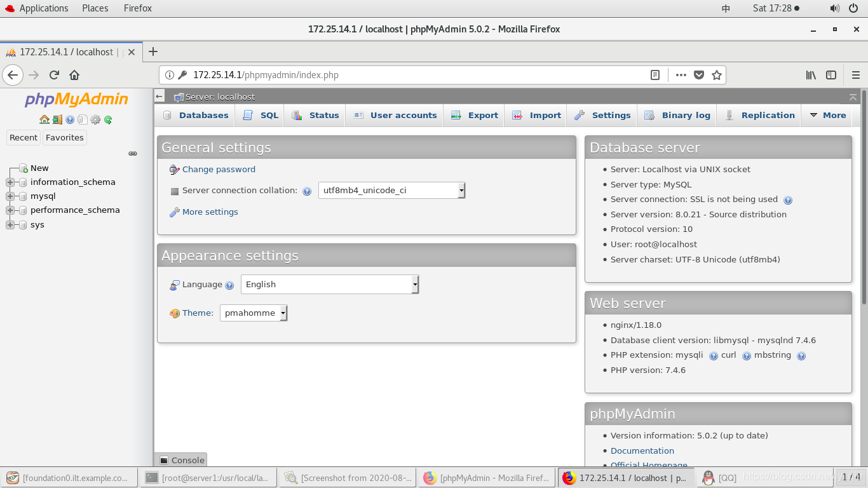Click the Theme: link label
Viewport: 868px width, 488px height.
click(198, 313)
